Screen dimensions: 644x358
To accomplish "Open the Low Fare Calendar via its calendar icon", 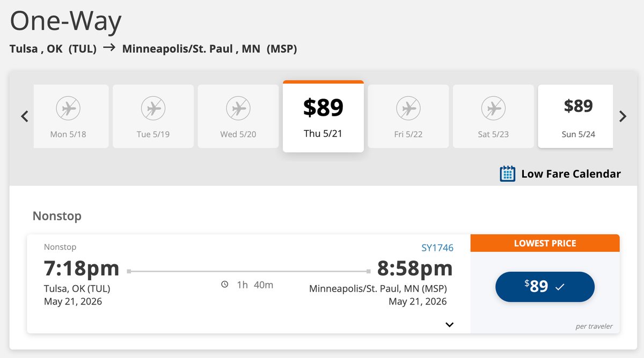I will point(507,174).
